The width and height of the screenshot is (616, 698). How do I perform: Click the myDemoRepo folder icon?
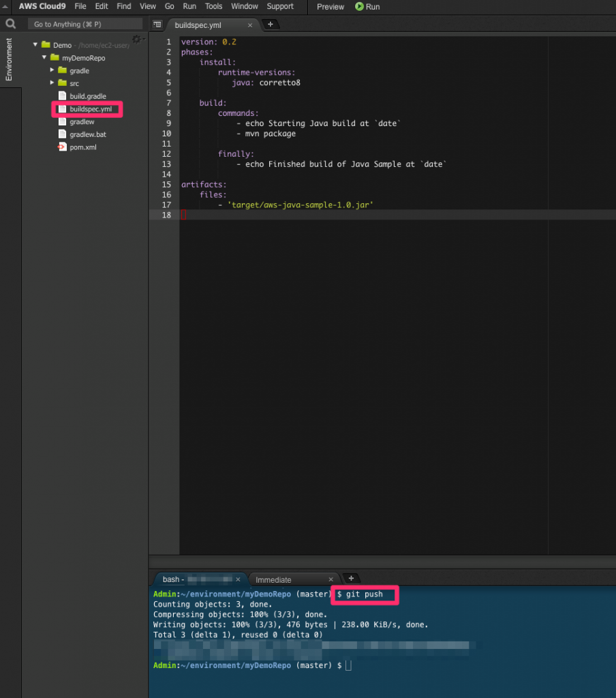55,57
